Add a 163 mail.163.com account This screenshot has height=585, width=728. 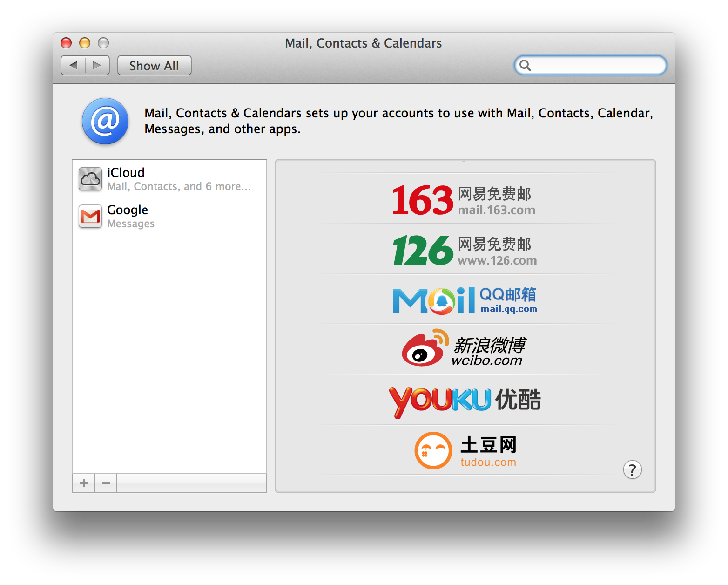click(465, 200)
